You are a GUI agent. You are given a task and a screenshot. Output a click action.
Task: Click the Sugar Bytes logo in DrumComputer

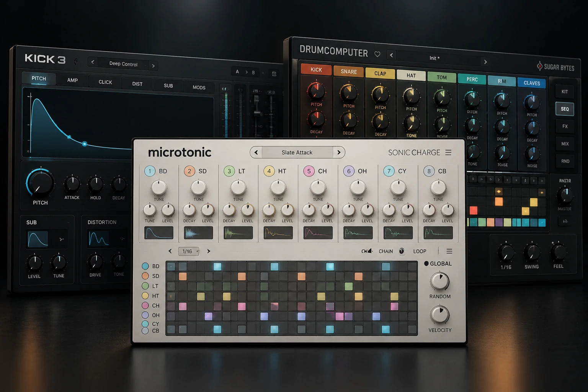click(555, 67)
